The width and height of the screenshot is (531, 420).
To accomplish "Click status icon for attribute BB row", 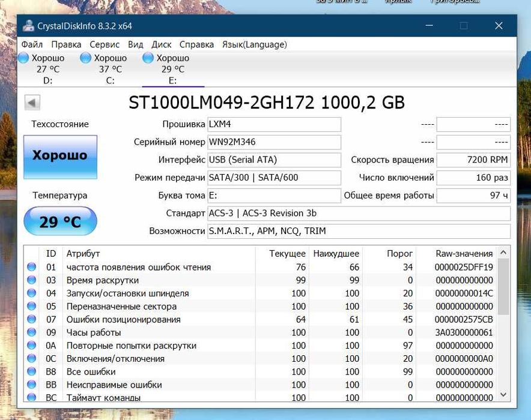I will [x=31, y=385].
